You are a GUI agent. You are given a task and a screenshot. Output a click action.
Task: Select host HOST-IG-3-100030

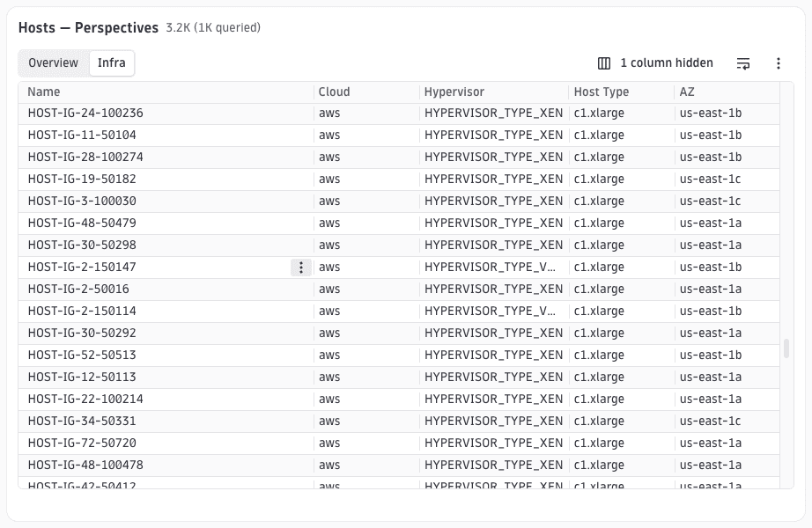point(82,202)
